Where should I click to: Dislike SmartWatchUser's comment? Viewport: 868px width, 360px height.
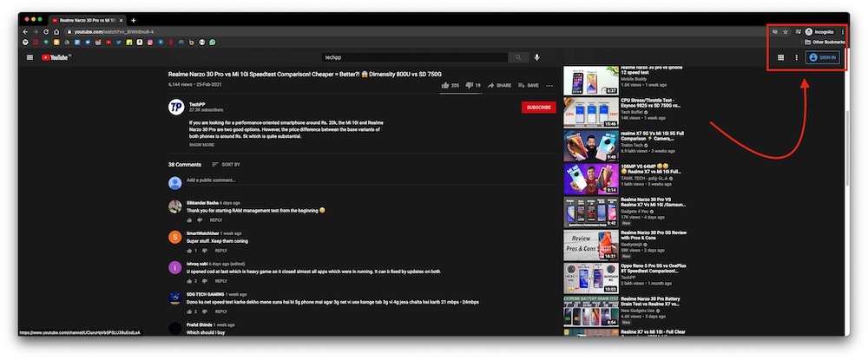click(205, 251)
